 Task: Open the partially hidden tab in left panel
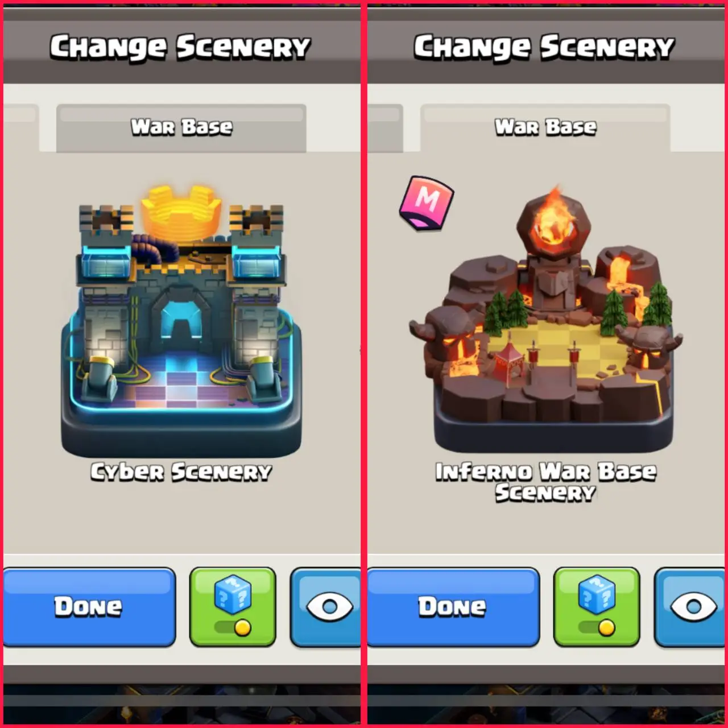(21, 128)
